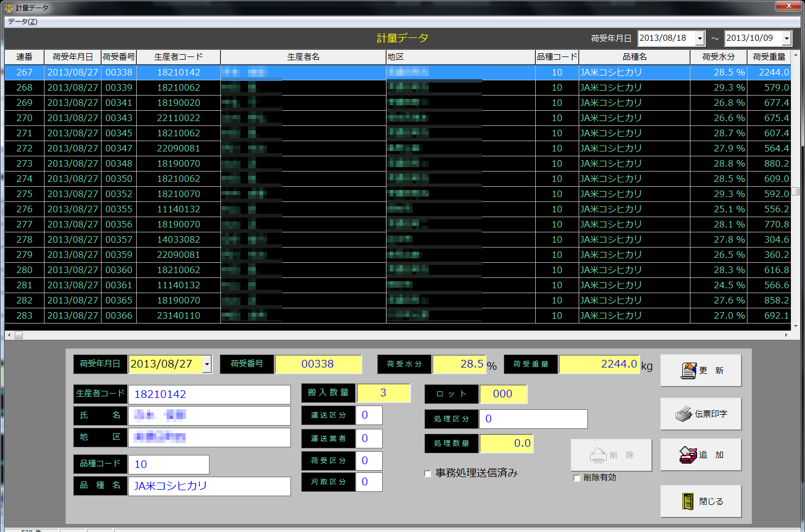Click the 氏名 field in detail form
Viewport: 805px width, 532px height.
[x=209, y=416]
